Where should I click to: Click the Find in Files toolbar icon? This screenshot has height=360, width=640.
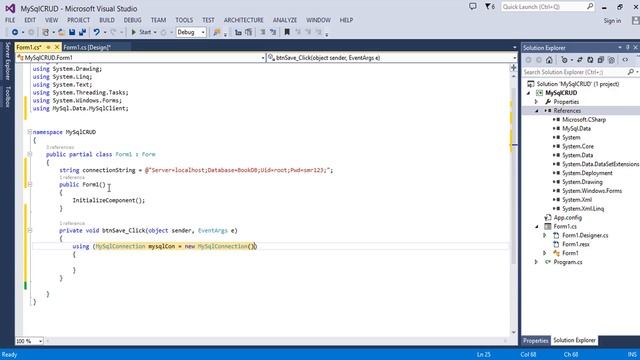point(217,32)
